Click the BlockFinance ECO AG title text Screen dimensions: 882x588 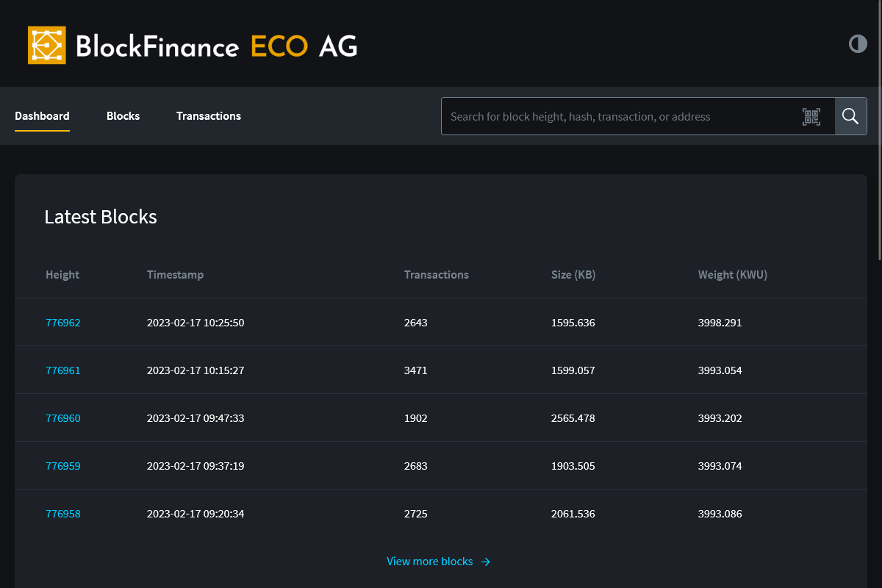[x=216, y=46]
